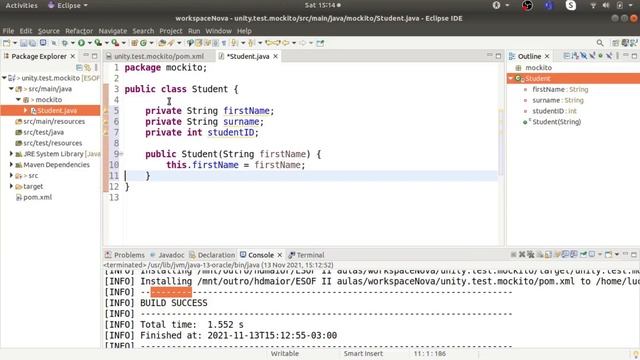Collapse the mockito package node
The image size is (640, 360).
point(18,99)
